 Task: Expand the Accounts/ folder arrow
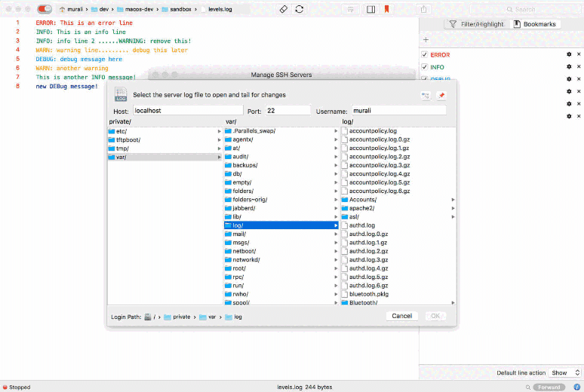click(453, 199)
